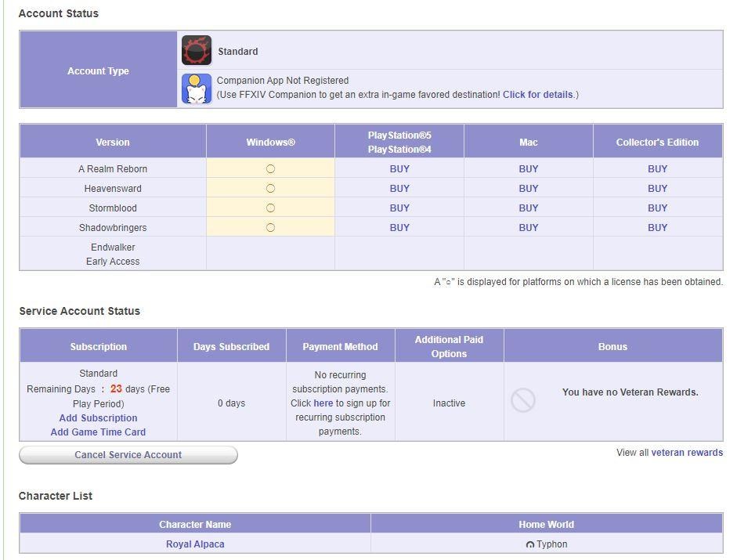
Task: Click the '0 days' subscribed value
Action: point(231,403)
